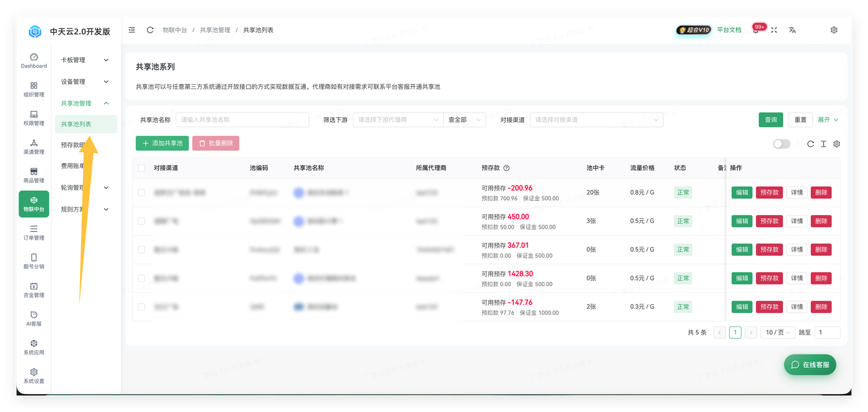This screenshot has width=868, height=412.
Task: Click 详情 in the 367.01 row
Action: pos(797,250)
